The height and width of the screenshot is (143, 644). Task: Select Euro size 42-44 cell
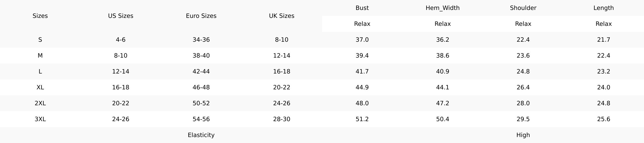(201, 71)
